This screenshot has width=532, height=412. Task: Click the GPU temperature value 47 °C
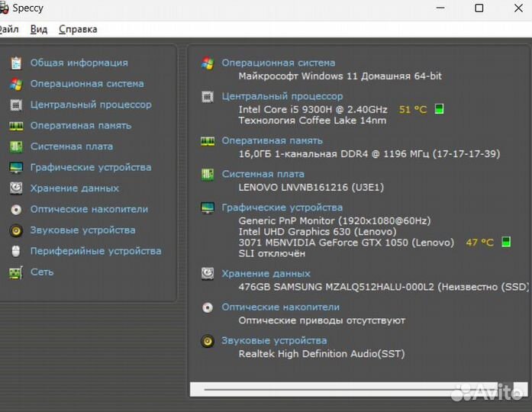(x=479, y=243)
